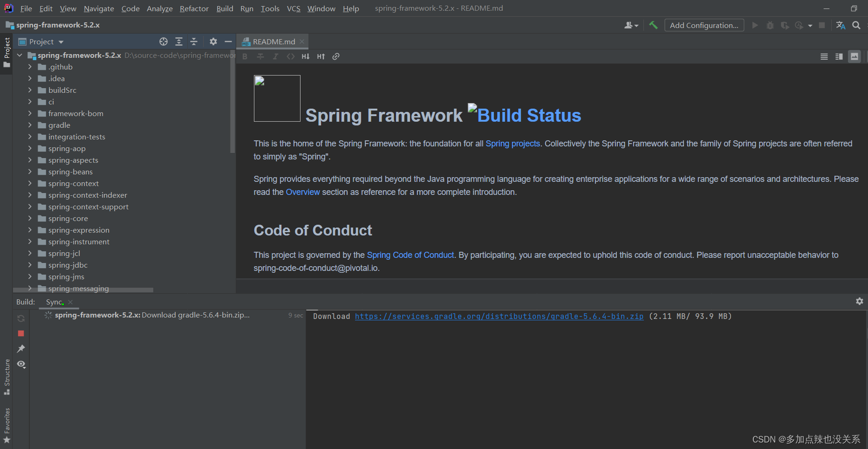Decrease header level in Markdown toolbar

coord(306,56)
